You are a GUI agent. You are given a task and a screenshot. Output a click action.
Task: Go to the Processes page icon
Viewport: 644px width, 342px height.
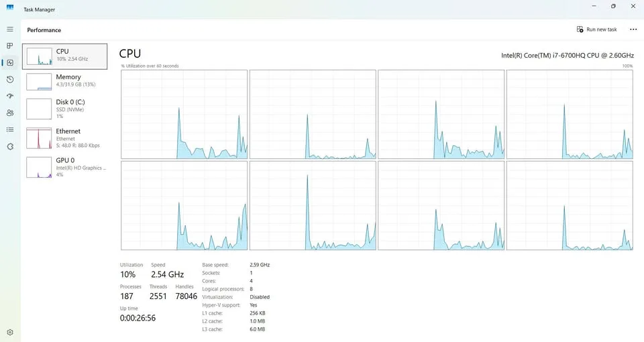click(x=10, y=46)
